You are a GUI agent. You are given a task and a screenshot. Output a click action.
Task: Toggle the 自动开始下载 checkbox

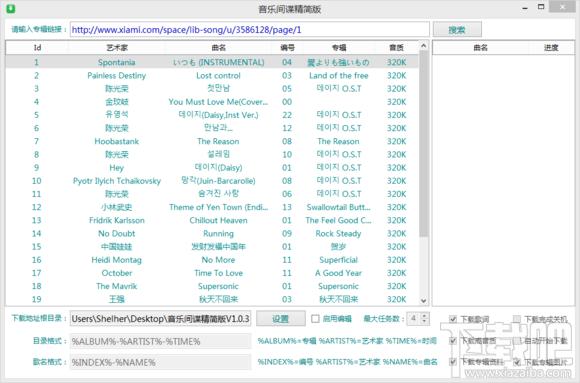pos(517,340)
